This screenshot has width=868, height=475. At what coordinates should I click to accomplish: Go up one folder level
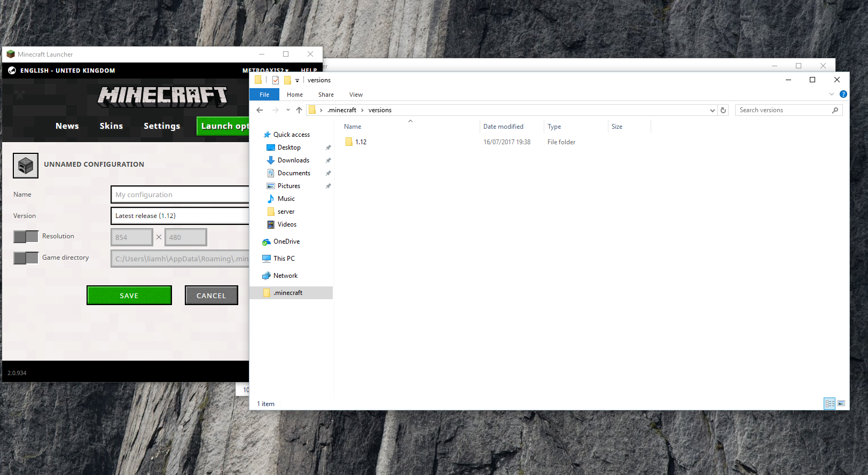(299, 110)
